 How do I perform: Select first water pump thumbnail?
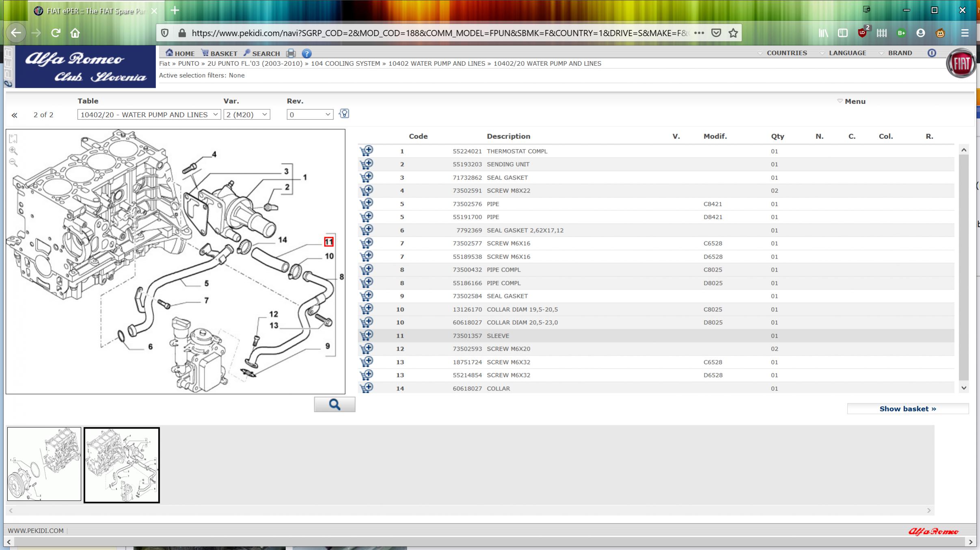click(44, 464)
